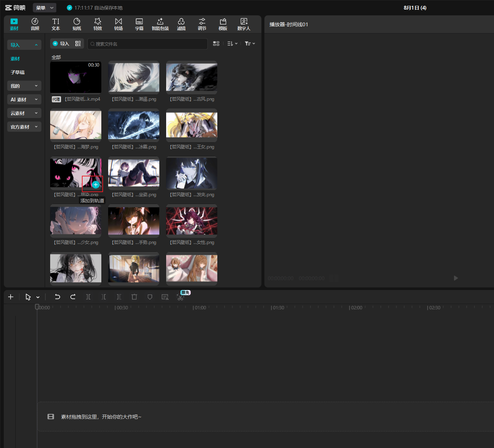The height and width of the screenshot is (448, 494).
Task: Select the 坐姿.png image thumbnail
Action: pos(134,173)
